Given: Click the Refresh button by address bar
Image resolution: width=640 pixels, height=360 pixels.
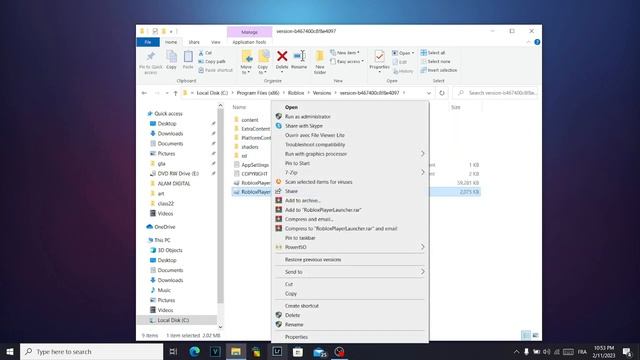Looking at the screenshot, I should click(442, 93).
